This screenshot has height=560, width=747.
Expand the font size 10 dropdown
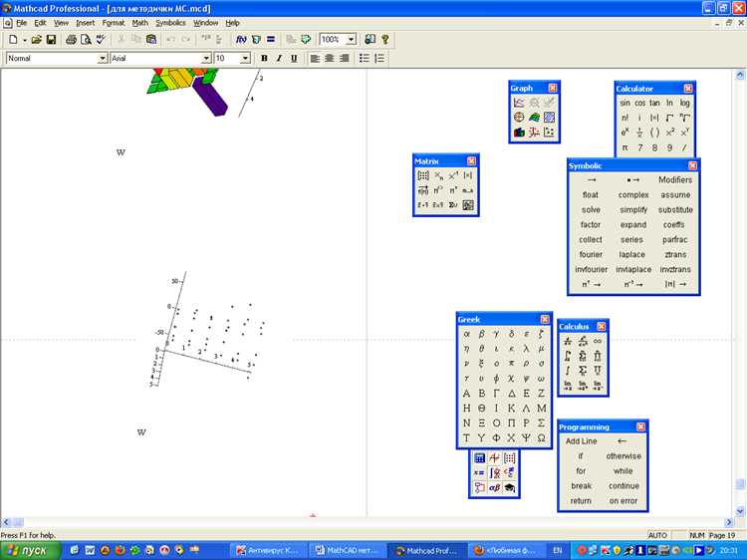point(245,58)
